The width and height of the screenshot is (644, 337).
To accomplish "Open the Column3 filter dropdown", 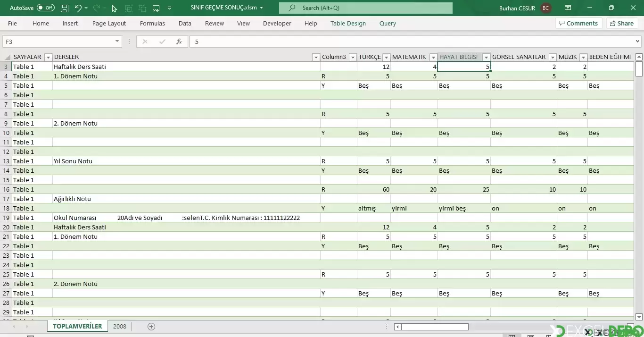I will coord(352,57).
